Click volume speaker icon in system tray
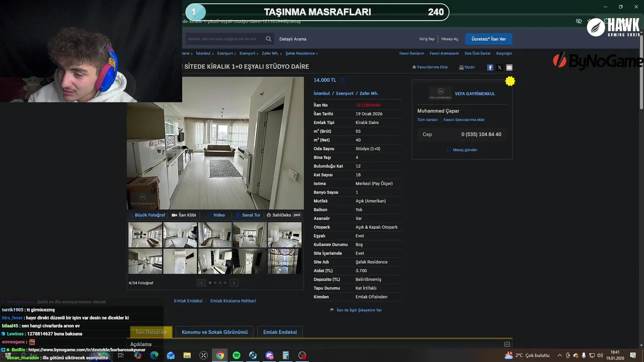Image resolution: width=644 pixels, height=362 pixels. click(x=600, y=355)
